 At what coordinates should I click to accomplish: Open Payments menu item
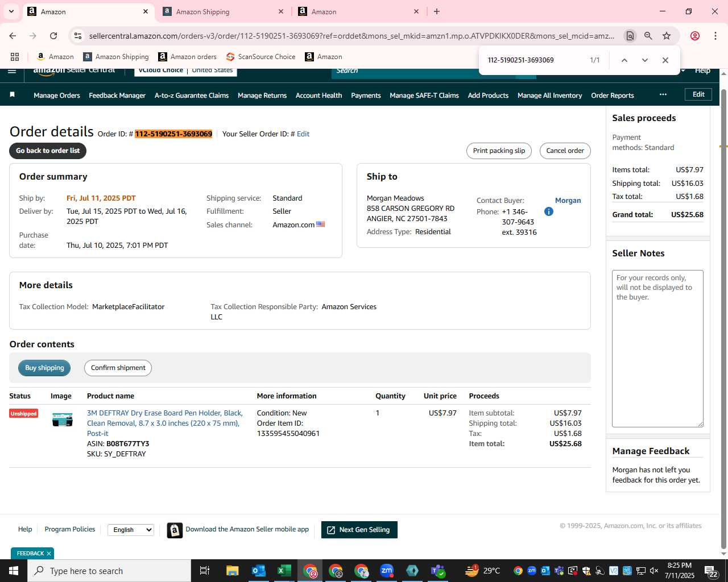pyautogui.click(x=366, y=95)
